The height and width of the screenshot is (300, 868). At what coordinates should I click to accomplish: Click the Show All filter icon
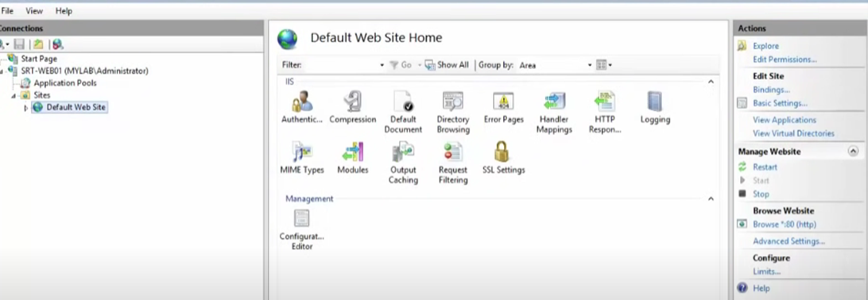click(x=429, y=65)
